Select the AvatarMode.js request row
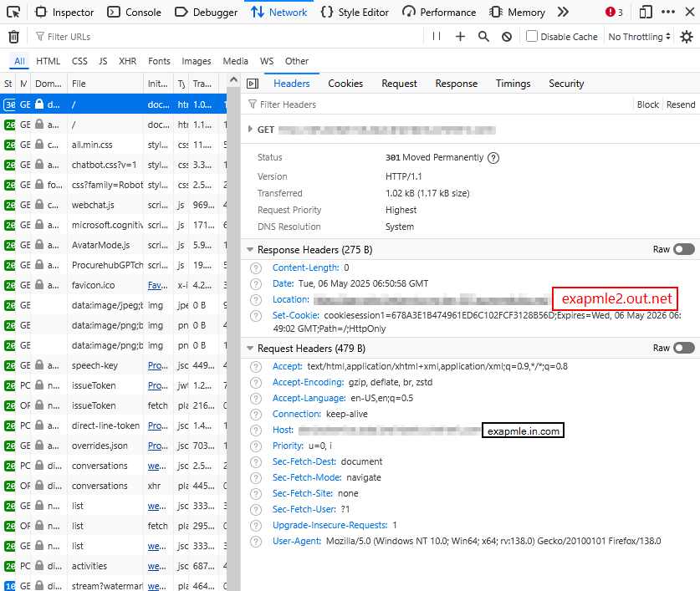 coord(114,245)
